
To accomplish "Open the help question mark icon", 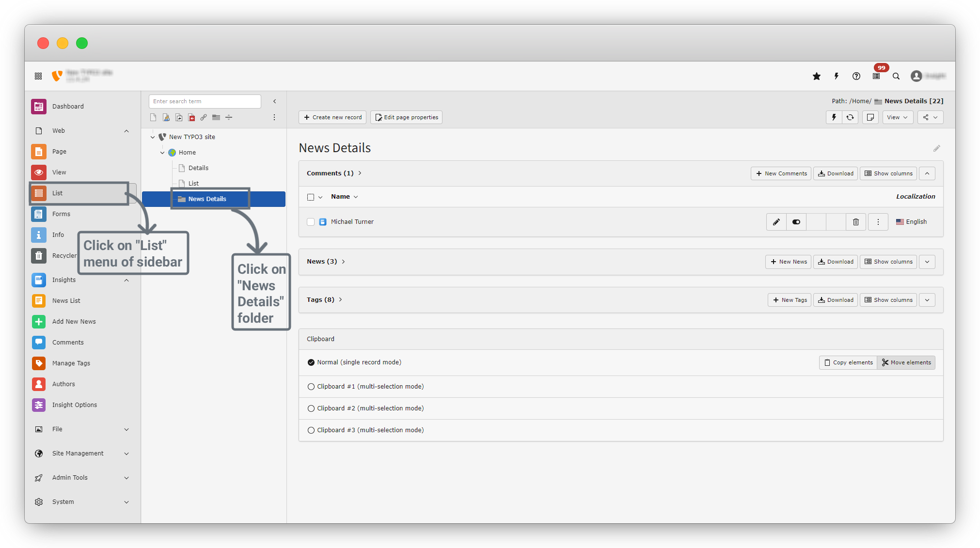I will pos(856,76).
